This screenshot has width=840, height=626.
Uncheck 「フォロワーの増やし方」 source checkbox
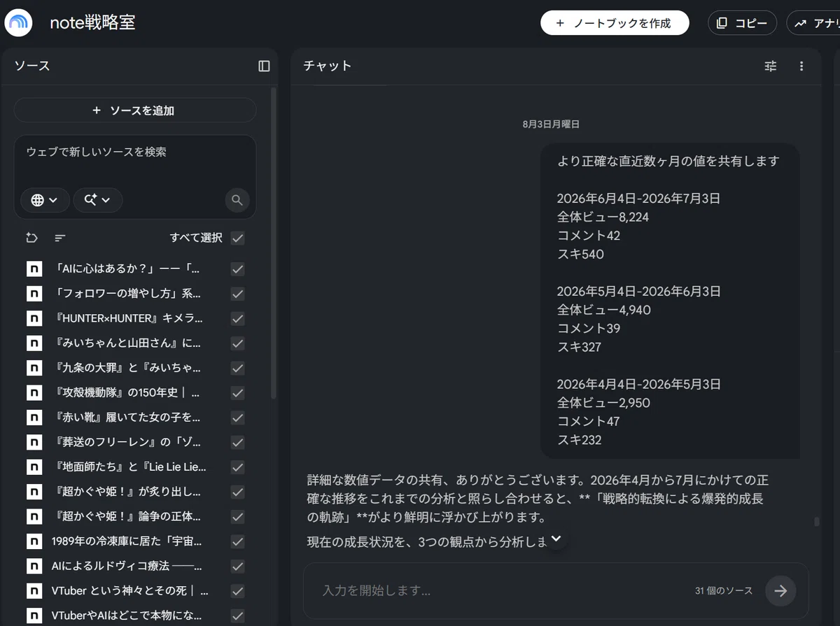click(x=238, y=293)
